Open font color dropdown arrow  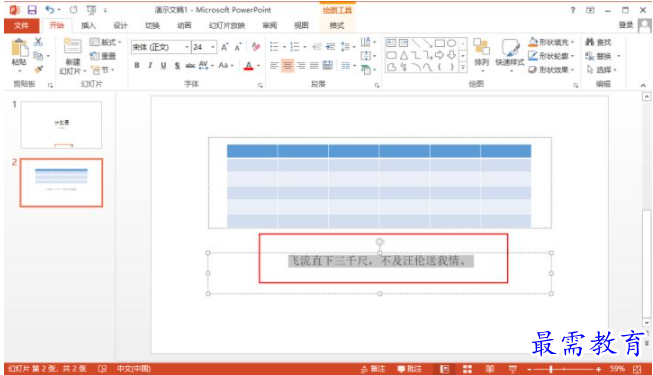(259, 65)
